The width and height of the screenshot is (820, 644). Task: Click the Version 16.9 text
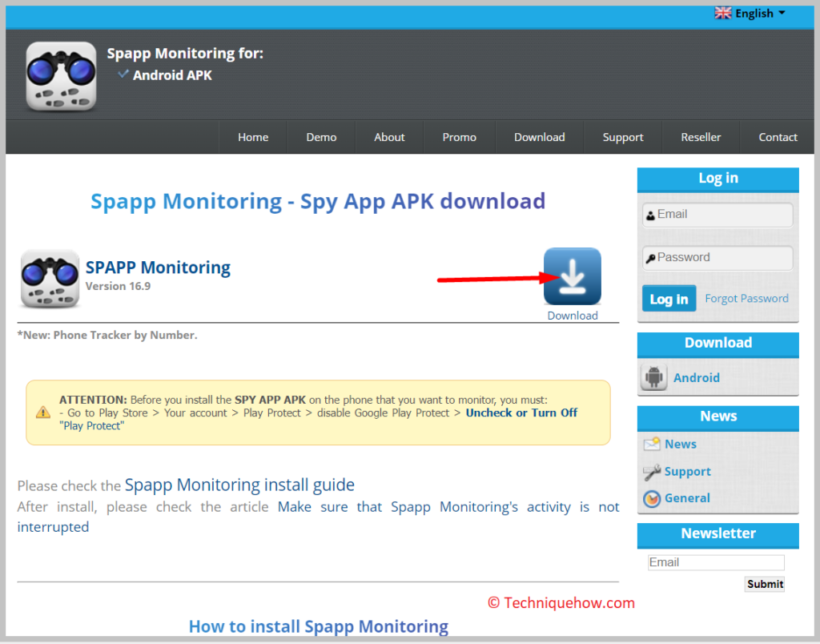[x=119, y=286]
